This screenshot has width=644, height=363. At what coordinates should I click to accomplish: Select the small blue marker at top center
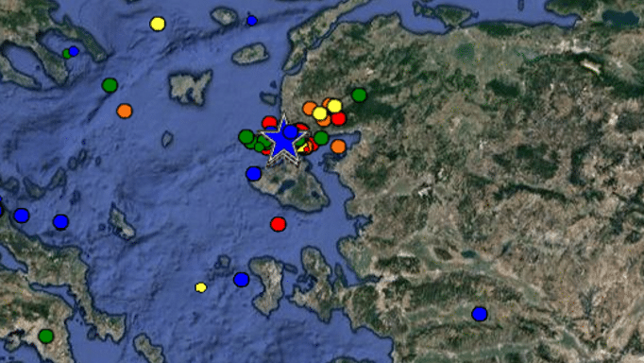click(252, 21)
